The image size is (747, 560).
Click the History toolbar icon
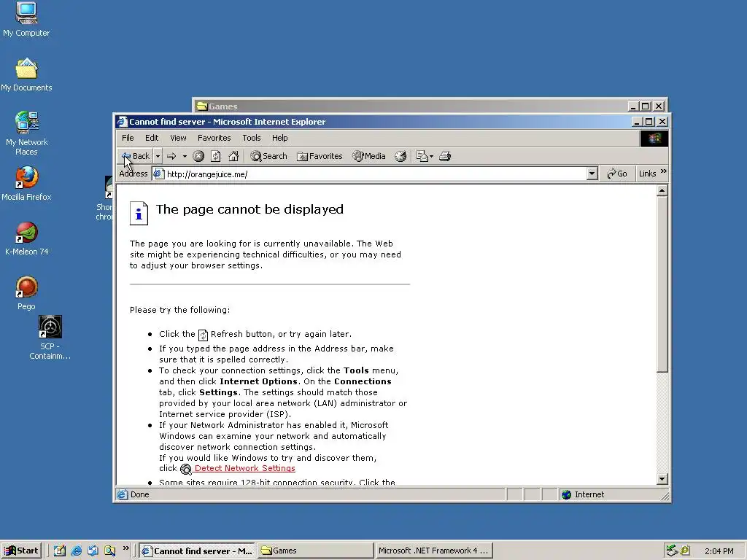pos(400,156)
